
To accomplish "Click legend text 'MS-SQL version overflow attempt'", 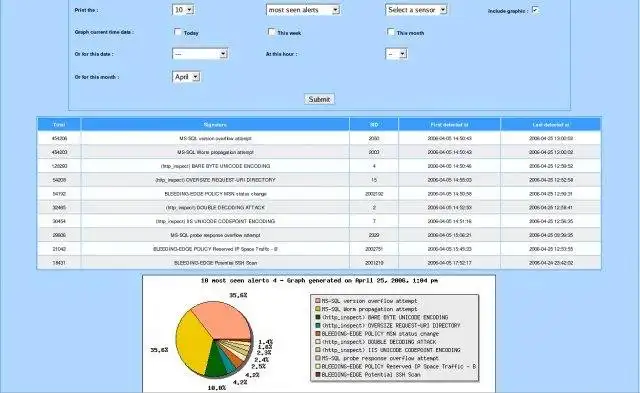I will pos(369,301).
